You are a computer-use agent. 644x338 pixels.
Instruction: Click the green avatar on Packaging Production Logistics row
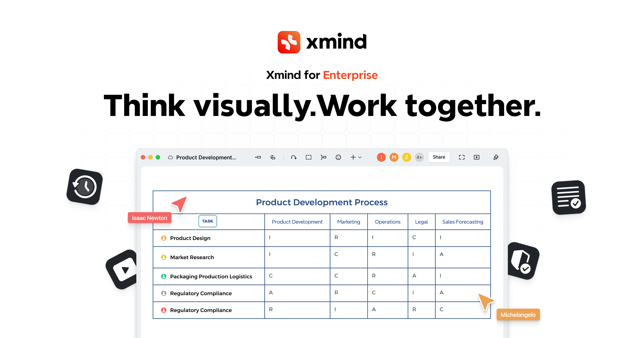(x=164, y=276)
